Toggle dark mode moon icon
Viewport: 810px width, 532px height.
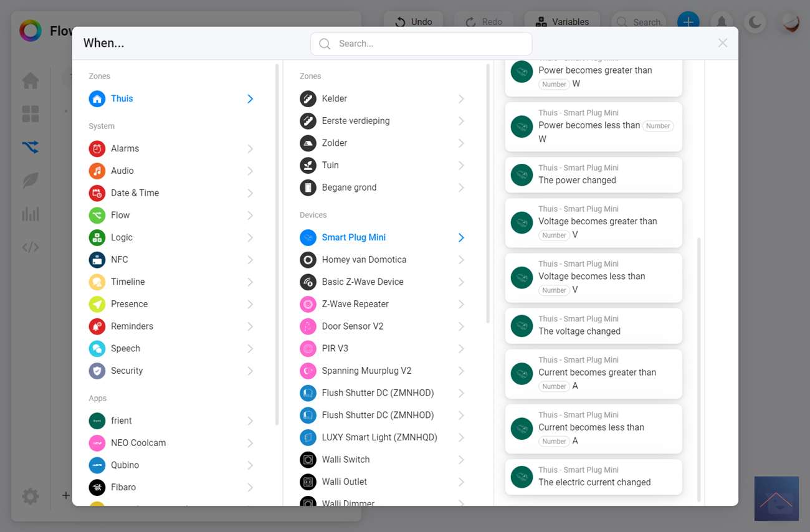[755, 23]
